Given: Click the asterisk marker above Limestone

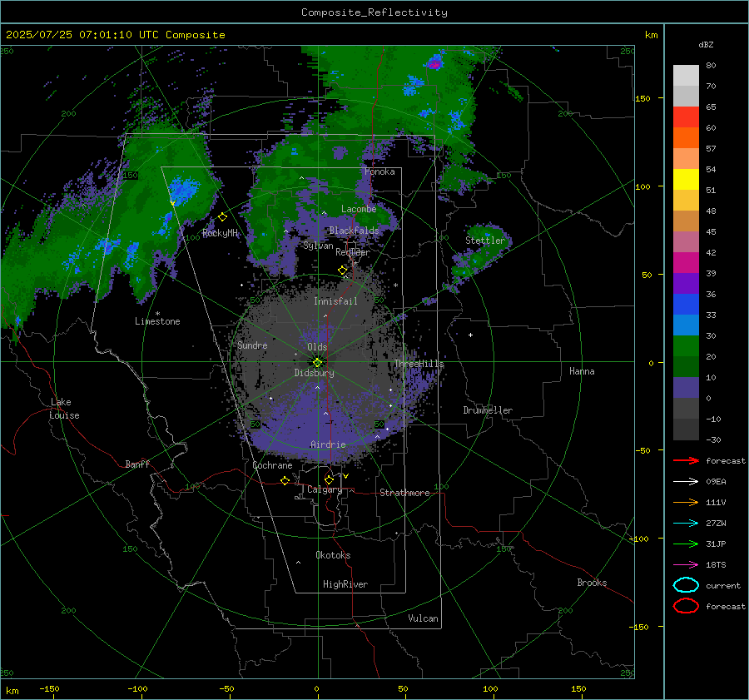Looking at the screenshot, I should (157, 314).
